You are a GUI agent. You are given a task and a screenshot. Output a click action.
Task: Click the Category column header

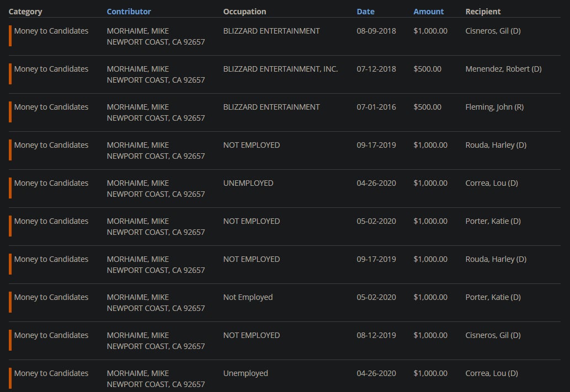click(25, 12)
